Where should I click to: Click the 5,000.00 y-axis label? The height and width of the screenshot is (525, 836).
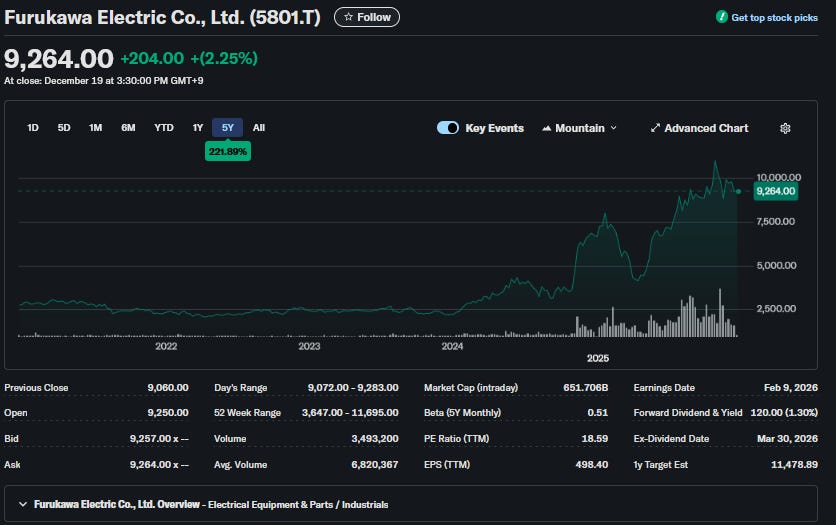click(x=776, y=265)
